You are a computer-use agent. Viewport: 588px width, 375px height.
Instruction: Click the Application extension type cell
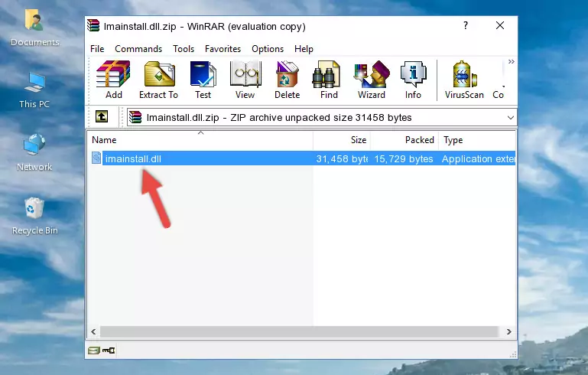[x=479, y=158]
